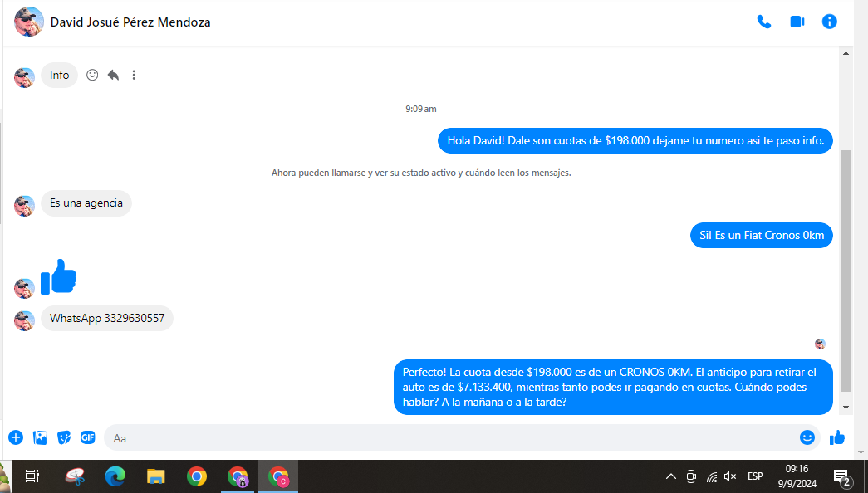868x493 pixels.
Task: Send a thumbs-up like
Action: click(x=837, y=437)
